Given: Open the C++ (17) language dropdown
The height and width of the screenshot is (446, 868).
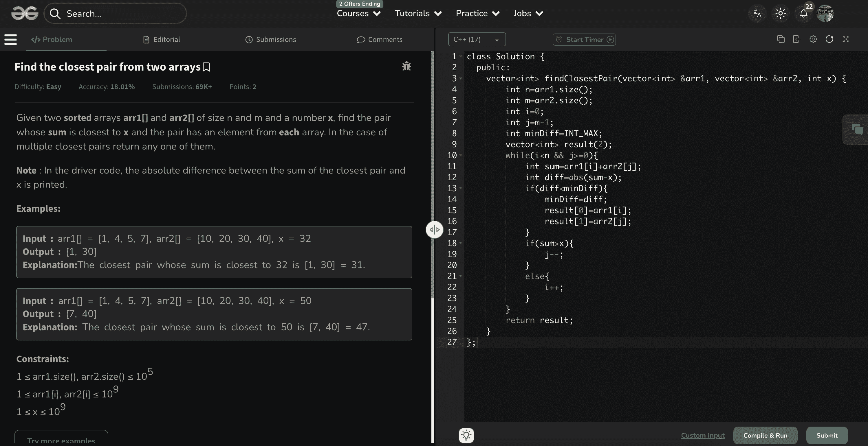Looking at the screenshot, I should [x=477, y=39].
